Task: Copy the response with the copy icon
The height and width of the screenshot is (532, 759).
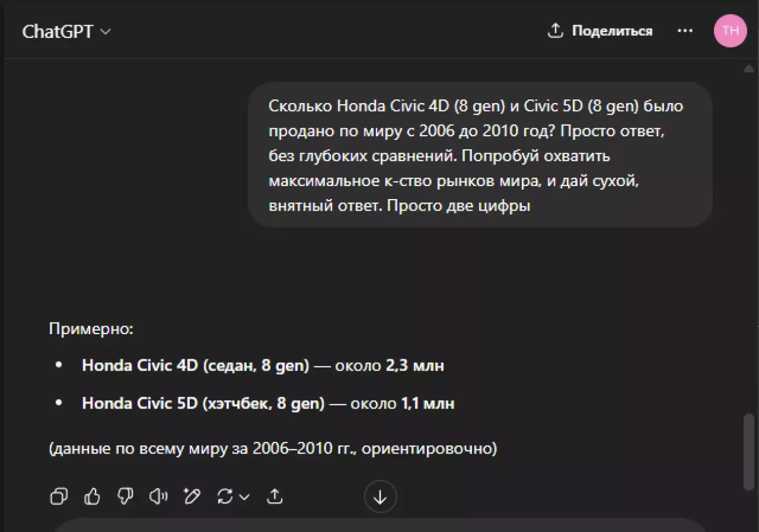Action: (x=59, y=497)
